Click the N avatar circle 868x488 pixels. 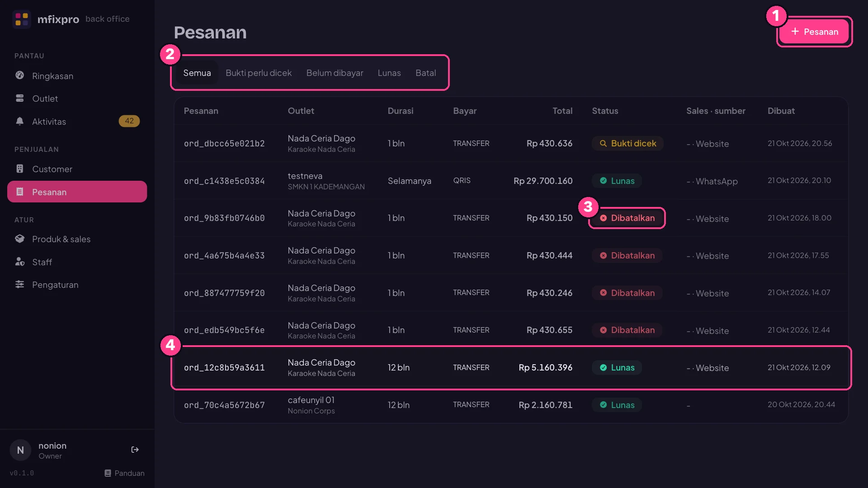tap(20, 450)
